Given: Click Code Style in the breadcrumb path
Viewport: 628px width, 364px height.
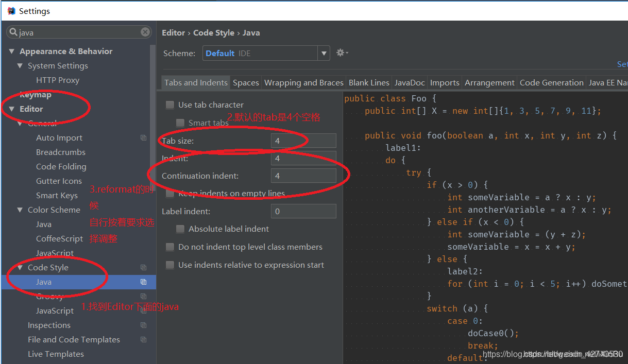Looking at the screenshot, I should pyautogui.click(x=214, y=33).
